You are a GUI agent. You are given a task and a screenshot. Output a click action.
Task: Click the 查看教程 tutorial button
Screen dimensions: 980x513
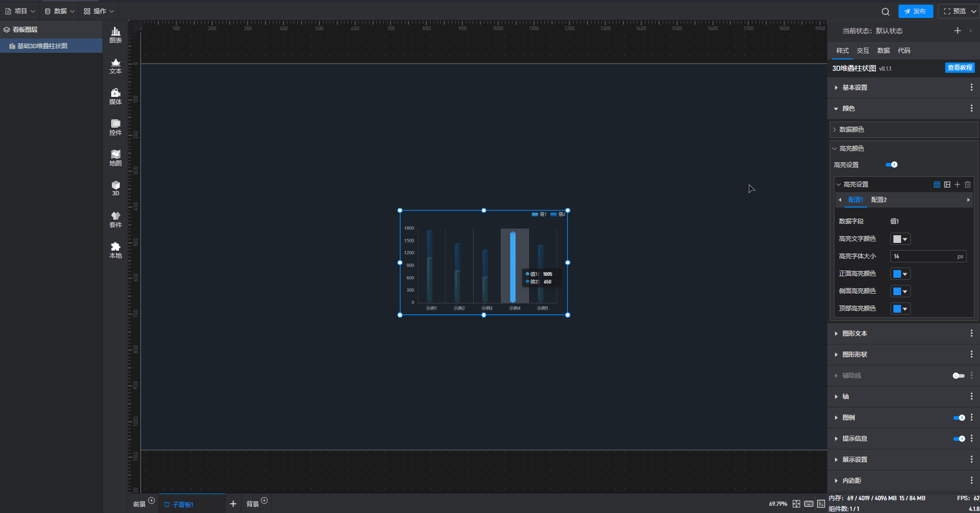pyautogui.click(x=959, y=68)
